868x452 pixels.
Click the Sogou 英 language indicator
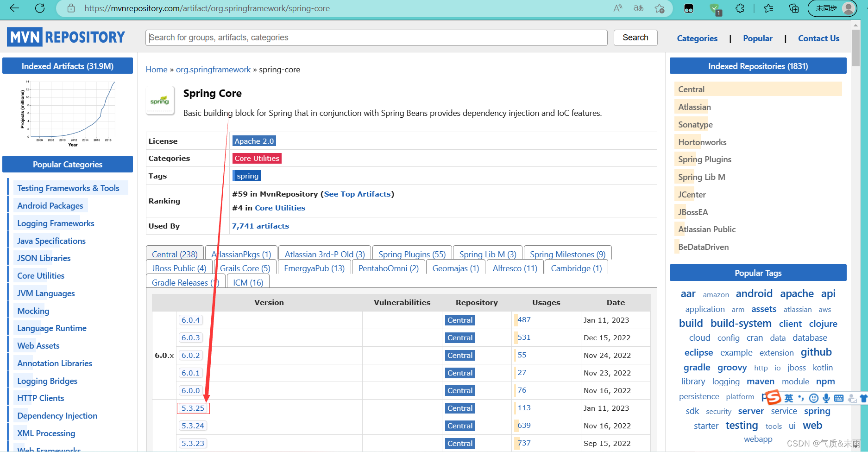(x=789, y=398)
